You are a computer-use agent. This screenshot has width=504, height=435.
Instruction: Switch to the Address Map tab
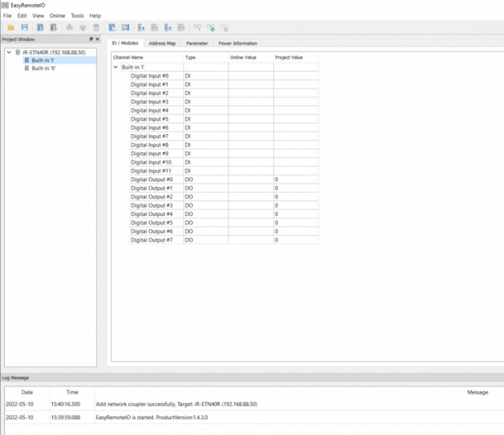point(162,43)
